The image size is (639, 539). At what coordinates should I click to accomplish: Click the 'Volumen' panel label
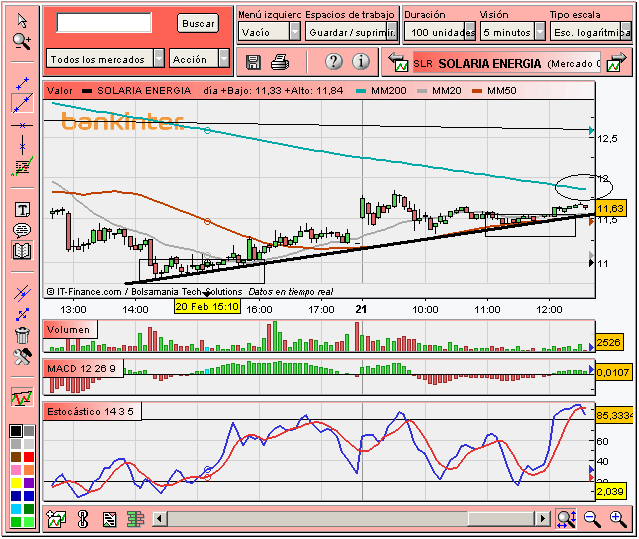(x=68, y=330)
